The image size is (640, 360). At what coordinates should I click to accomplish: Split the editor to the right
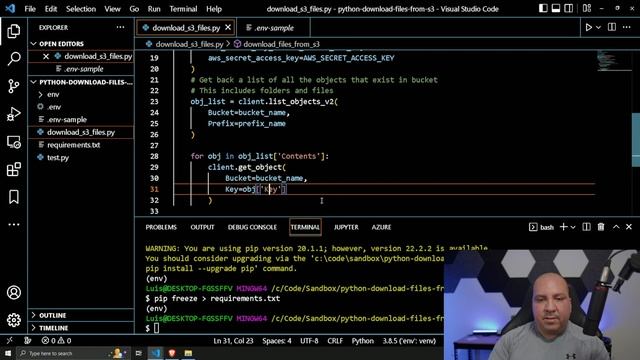point(611,27)
